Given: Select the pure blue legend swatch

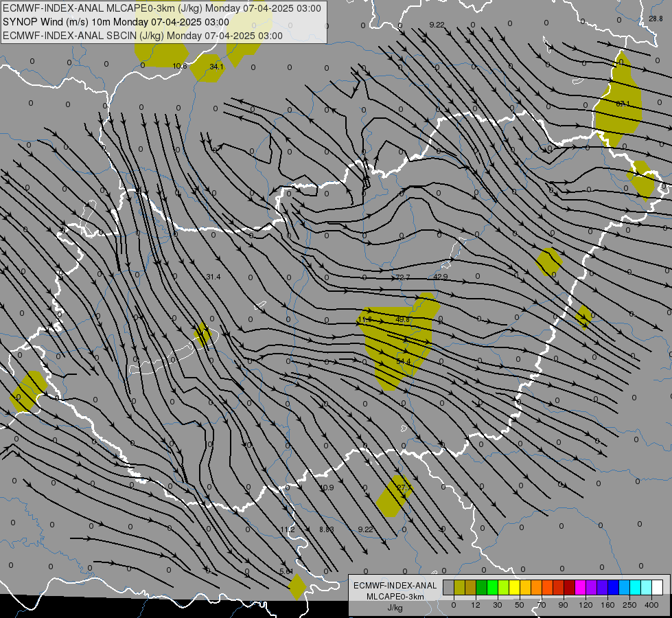Looking at the screenshot, I should pos(614,587).
